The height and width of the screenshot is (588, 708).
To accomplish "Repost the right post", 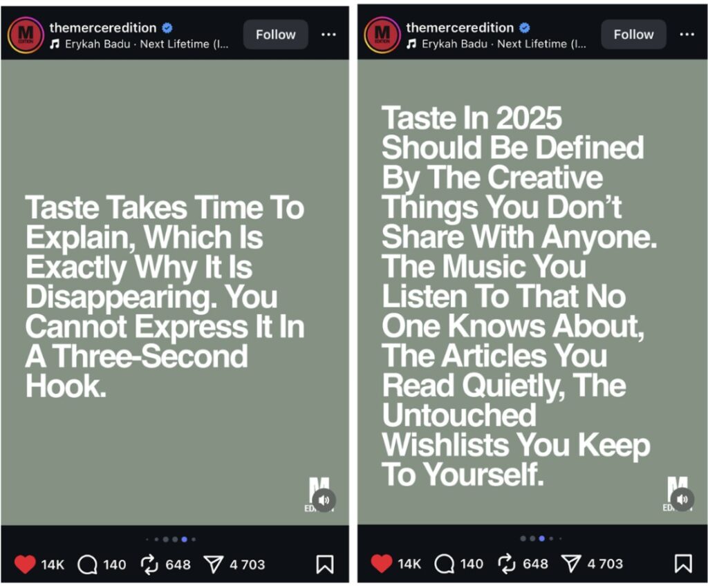I will [x=507, y=565].
